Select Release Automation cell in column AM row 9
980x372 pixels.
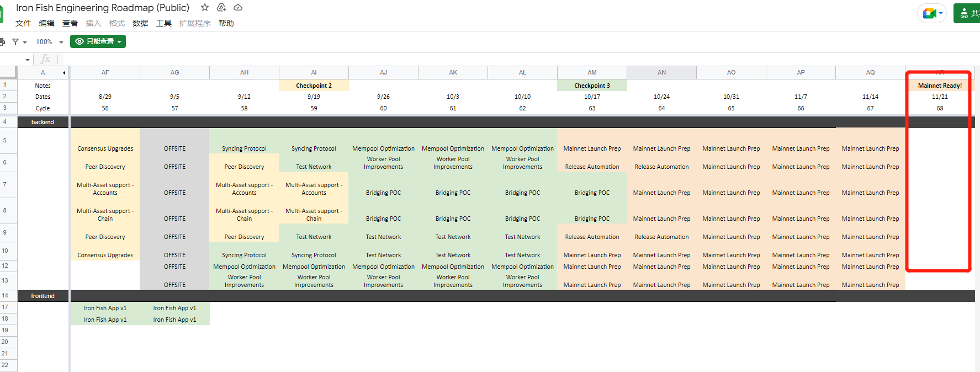tap(592, 233)
